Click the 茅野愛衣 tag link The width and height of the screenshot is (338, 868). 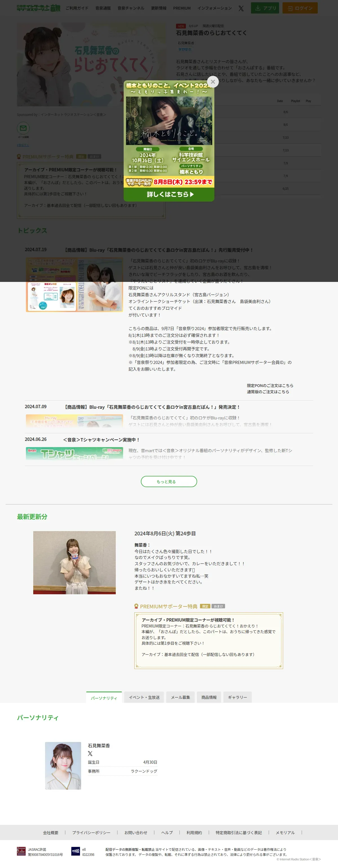(185, 50)
